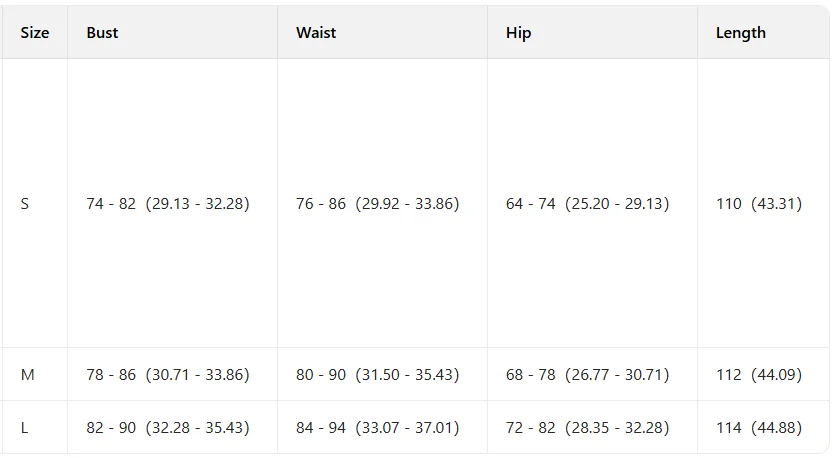Select length 110 (43.31) cell
Viewport: 839px width, 458px height.
point(759,204)
